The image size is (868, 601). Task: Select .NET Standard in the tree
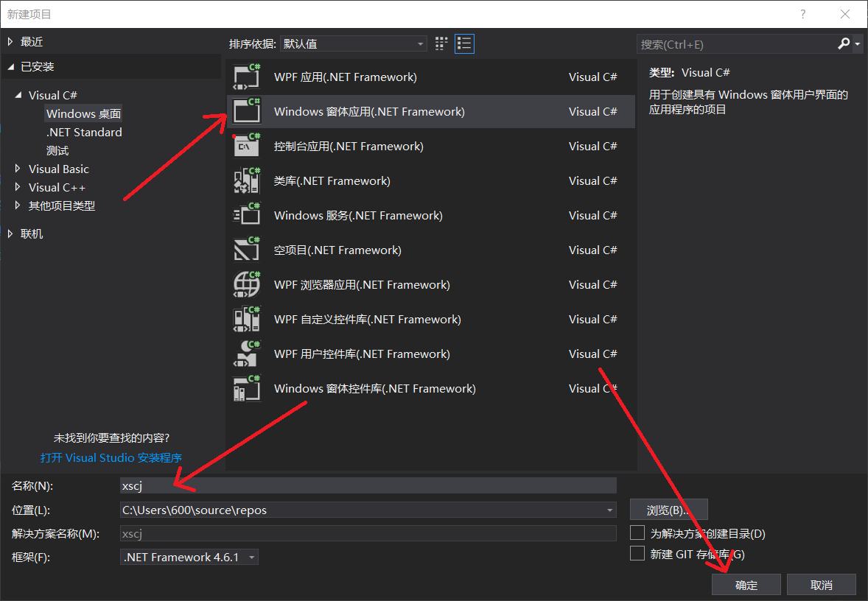tap(84, 133)
